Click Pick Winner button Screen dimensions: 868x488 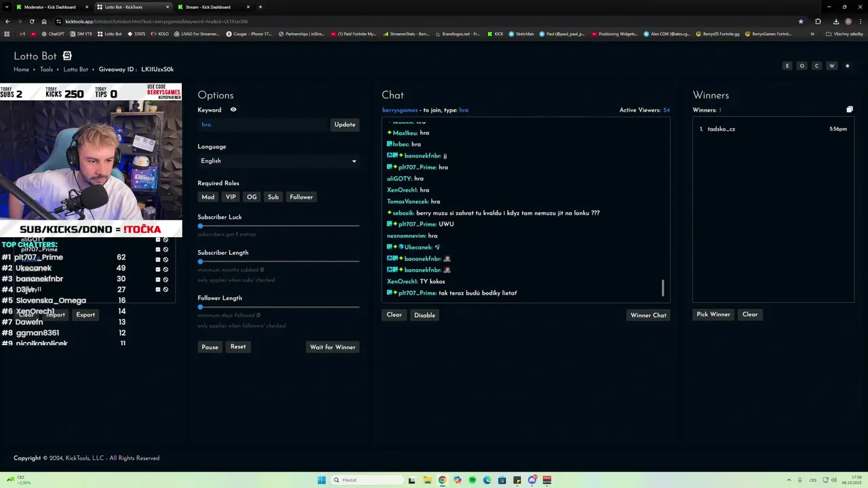coord(713,314)
